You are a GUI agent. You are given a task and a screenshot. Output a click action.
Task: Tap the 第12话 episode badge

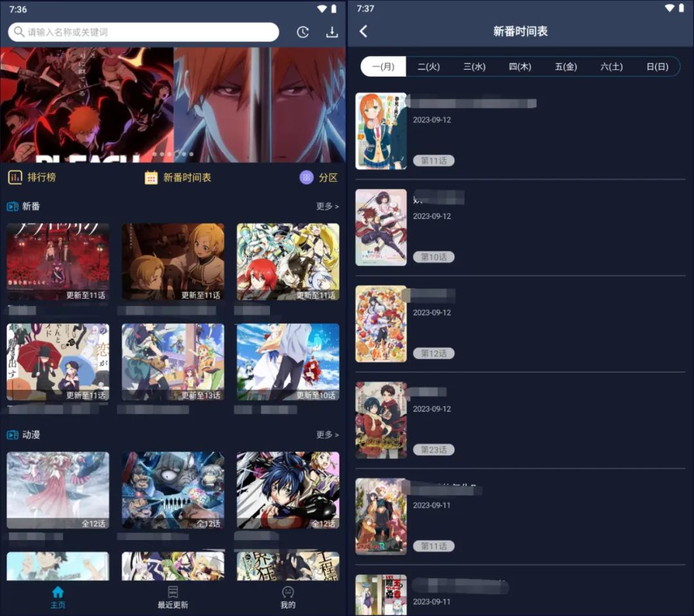(434, 353)
